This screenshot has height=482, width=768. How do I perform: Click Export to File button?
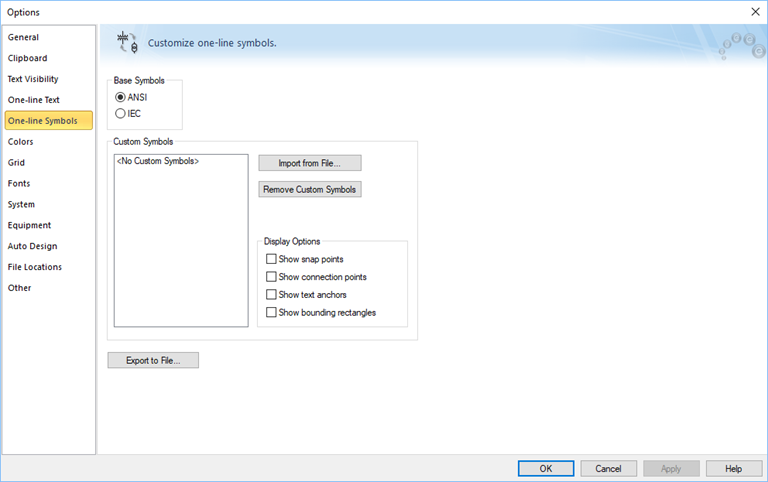tap(153, 360)
